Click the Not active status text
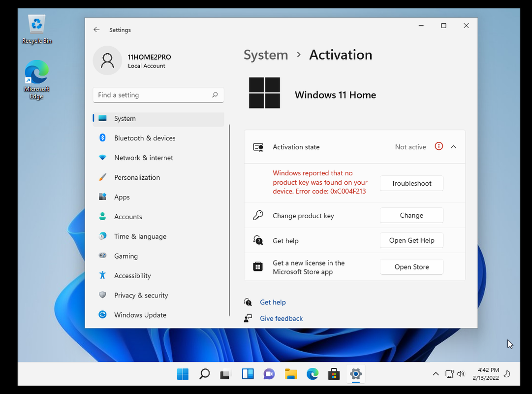Screen dimensions: 532x394 pyautogui.click(x=410, y=147)
